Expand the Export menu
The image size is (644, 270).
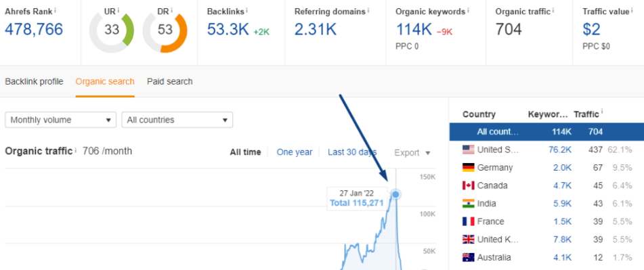pyautogui.click(x=412, y=153)
